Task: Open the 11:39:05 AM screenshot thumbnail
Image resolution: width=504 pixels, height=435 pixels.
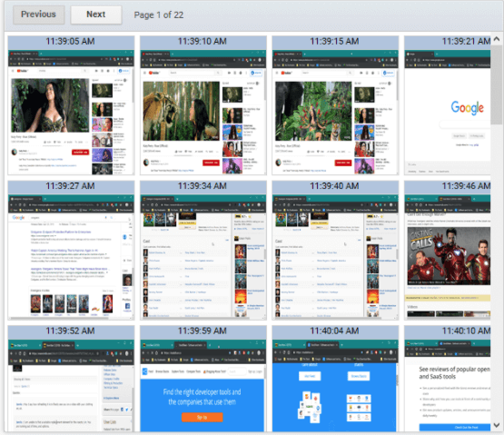Action: pyautogui.click(x=71, y=113)
